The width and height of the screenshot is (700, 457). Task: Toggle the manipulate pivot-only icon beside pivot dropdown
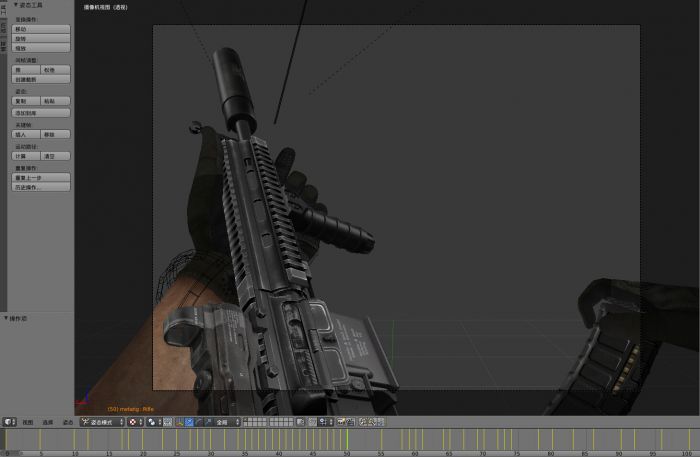pyautogui.click(x=167, y=422)
